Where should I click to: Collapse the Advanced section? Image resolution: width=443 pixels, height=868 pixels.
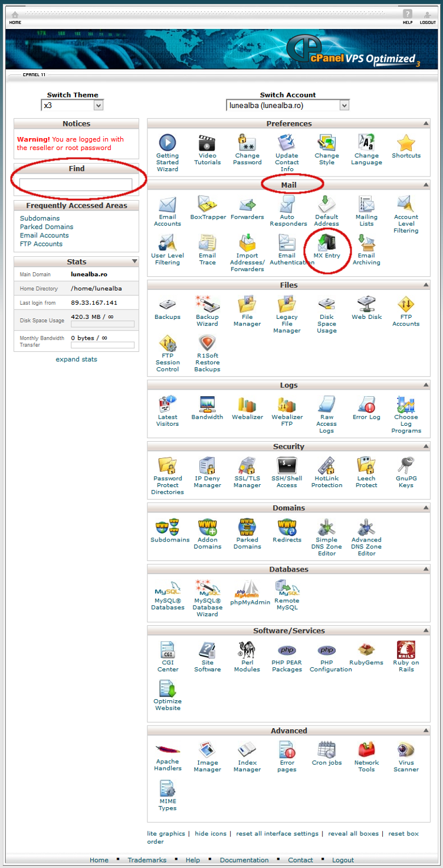pyautogui.click(x=425, y=730)
